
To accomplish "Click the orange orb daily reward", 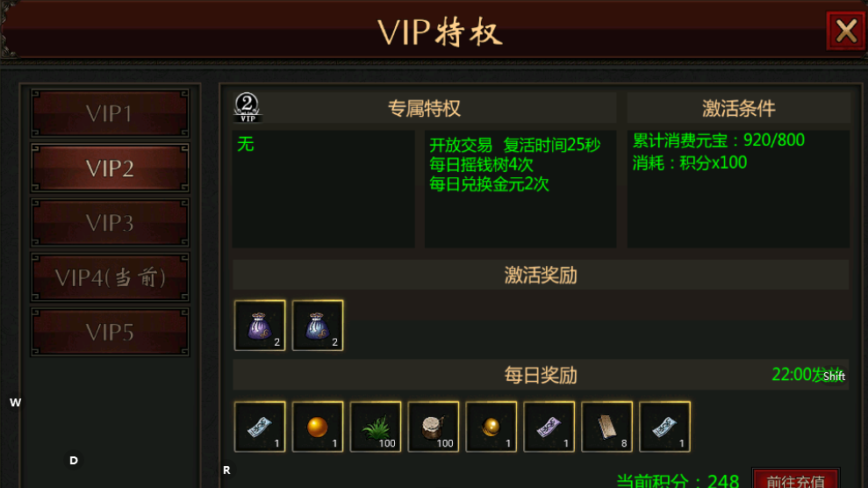I will tap(317, 427).
